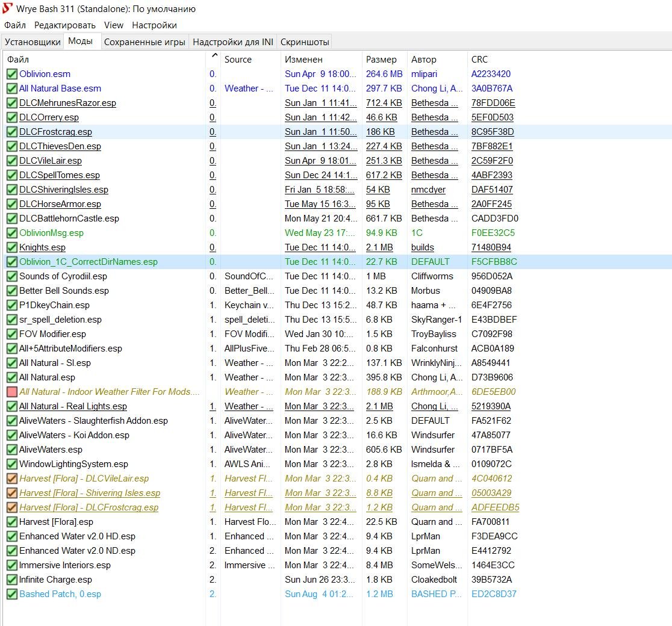Image resolution: width=672 pixels, height=626 pixels.
Task: Switch to the Сохраненные игры tab
Action: pyautogui.click(x=145, y=42)
